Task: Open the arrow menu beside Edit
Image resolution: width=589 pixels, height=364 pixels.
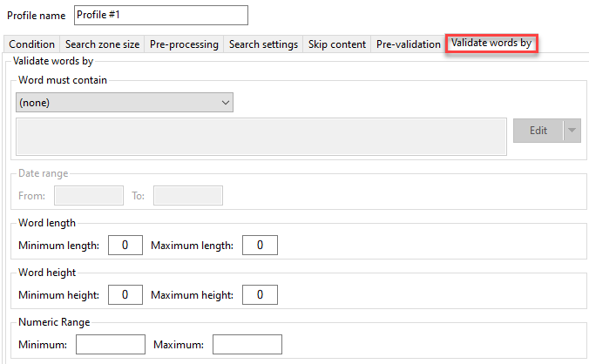Action: point(572,131)
